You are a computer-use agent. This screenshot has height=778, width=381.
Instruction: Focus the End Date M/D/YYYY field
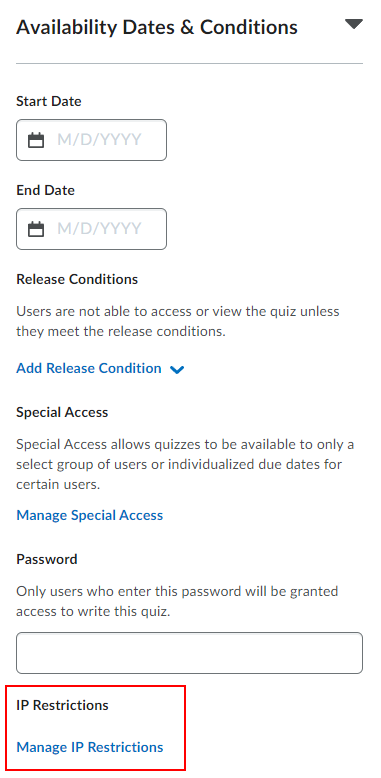click(x=91, y=229)
